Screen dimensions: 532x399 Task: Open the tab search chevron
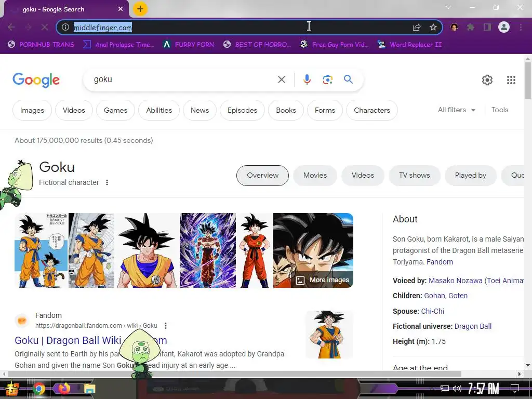click(x=448, y=7)
